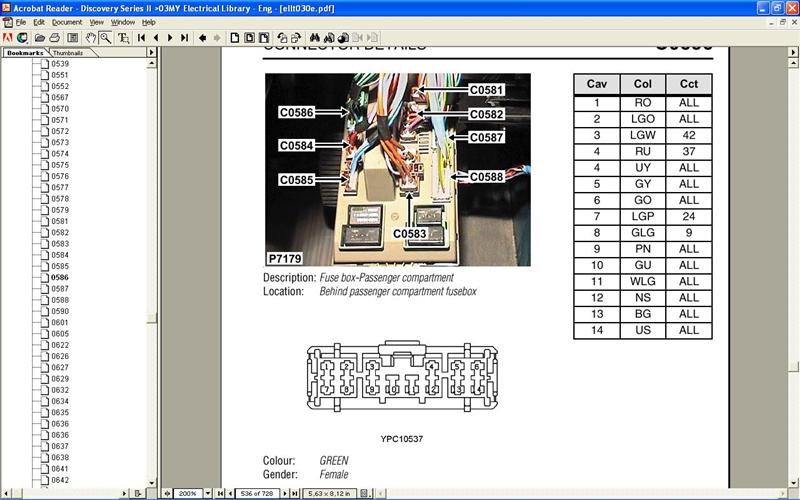Click the Go to Next View arrow

click(x=217, y=38)
